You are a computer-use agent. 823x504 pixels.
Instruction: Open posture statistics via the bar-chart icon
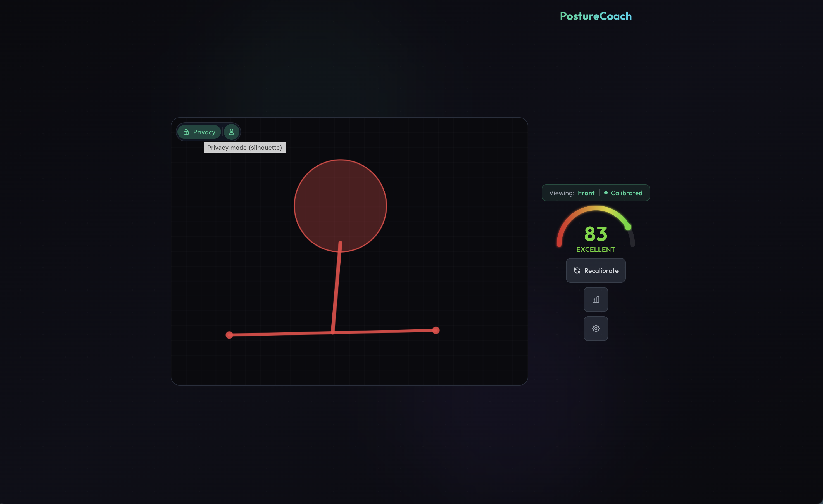tap(596, 299)
